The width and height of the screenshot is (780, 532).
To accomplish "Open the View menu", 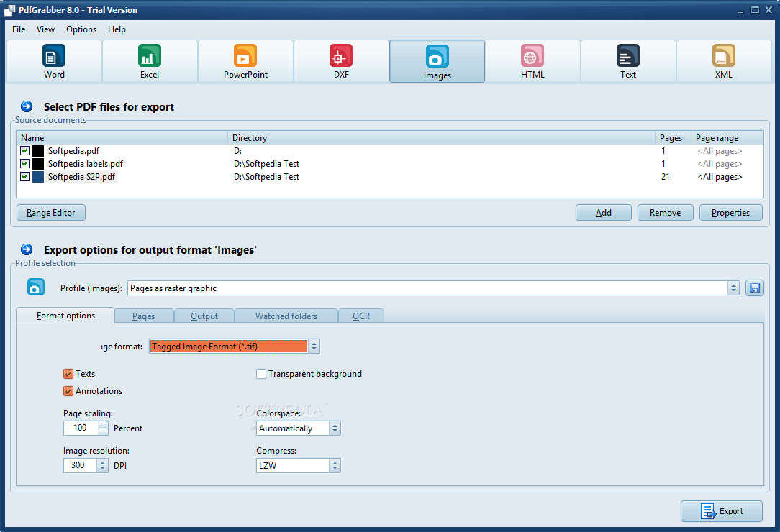I will point(45,29).
